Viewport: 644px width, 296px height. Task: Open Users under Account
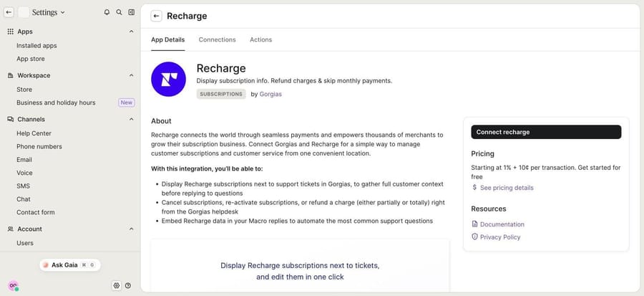tap(25, 243)
